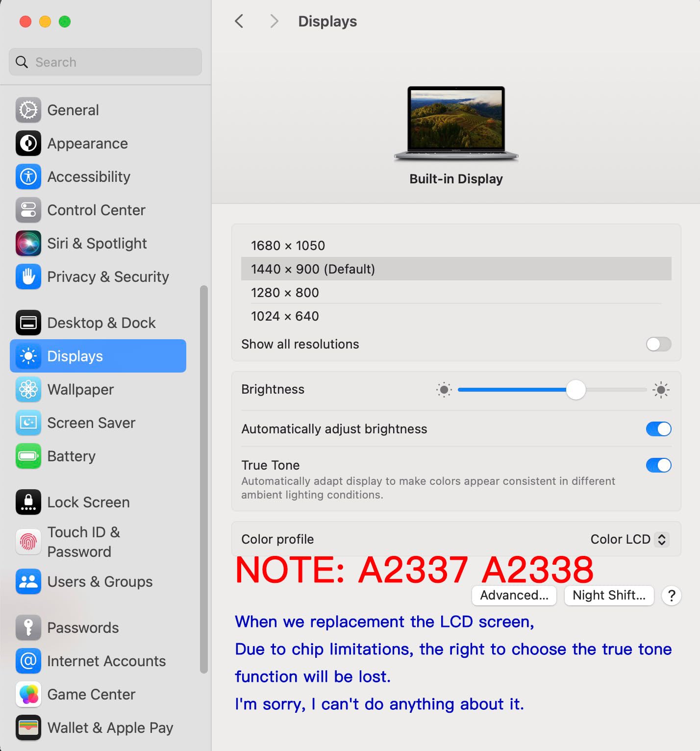Click the Built-in Display caption
Screen dimensions: 700x751
coord(456,179)
